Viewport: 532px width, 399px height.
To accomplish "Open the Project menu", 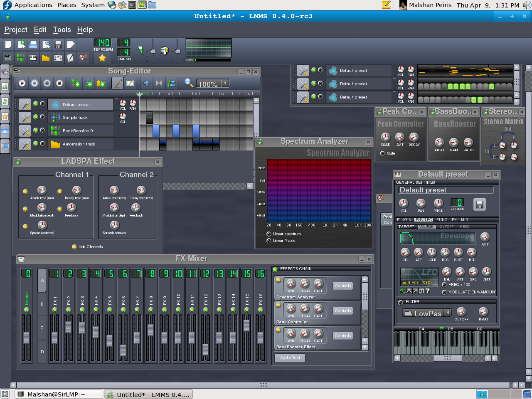I will point(16,30).
